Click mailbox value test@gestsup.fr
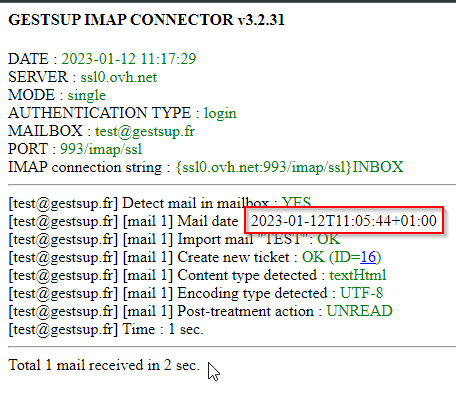Image resolution: width=456 pixels, height=407 pixels. [x=145, y=131]
